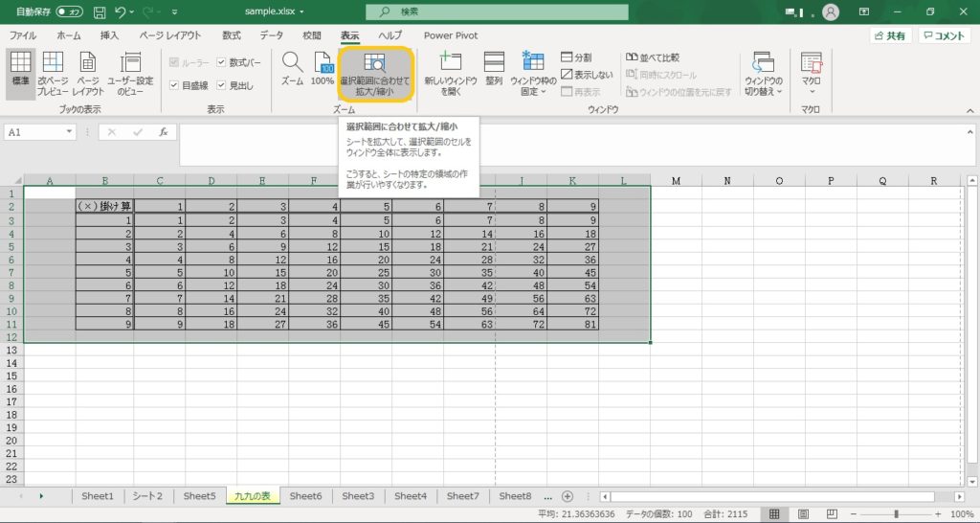Viewport: 980px width, 523px height.
Task: Open Custom Views (ユーザー設定のビュー)
Action: click(130, 74)
